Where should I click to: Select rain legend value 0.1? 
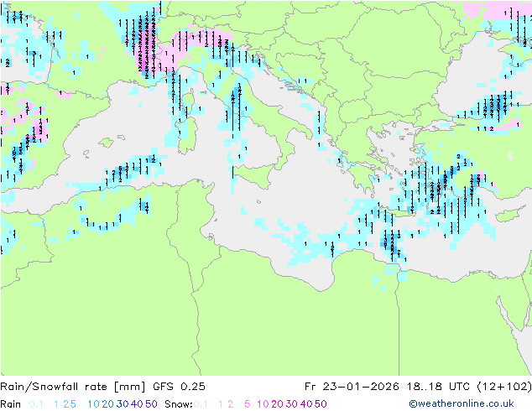tap(36, 404)
